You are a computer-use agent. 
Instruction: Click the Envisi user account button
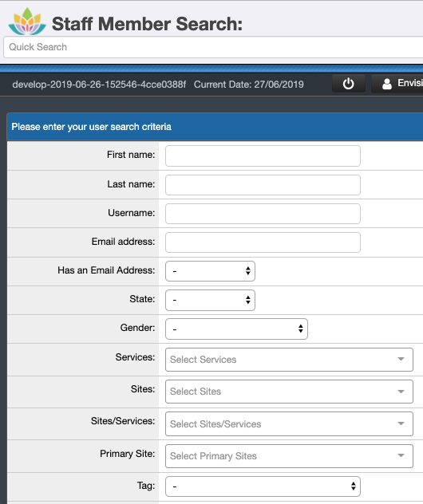(397, 84)
